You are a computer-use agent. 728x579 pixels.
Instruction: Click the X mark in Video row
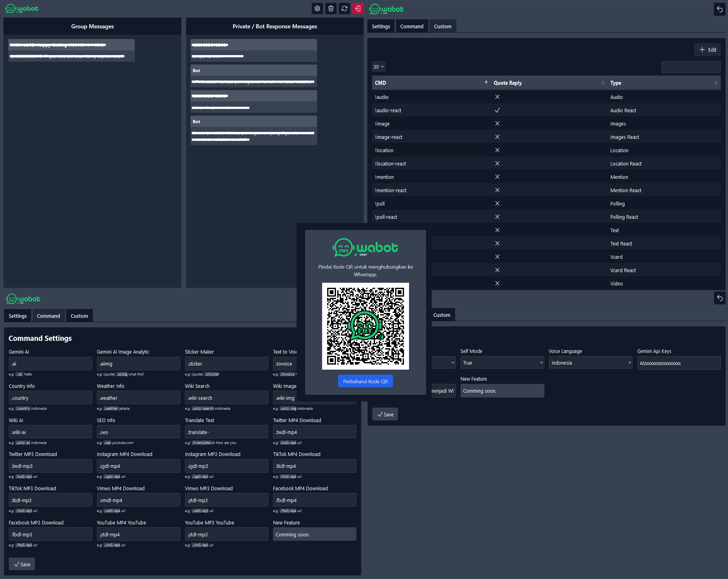tap(497, 284)
